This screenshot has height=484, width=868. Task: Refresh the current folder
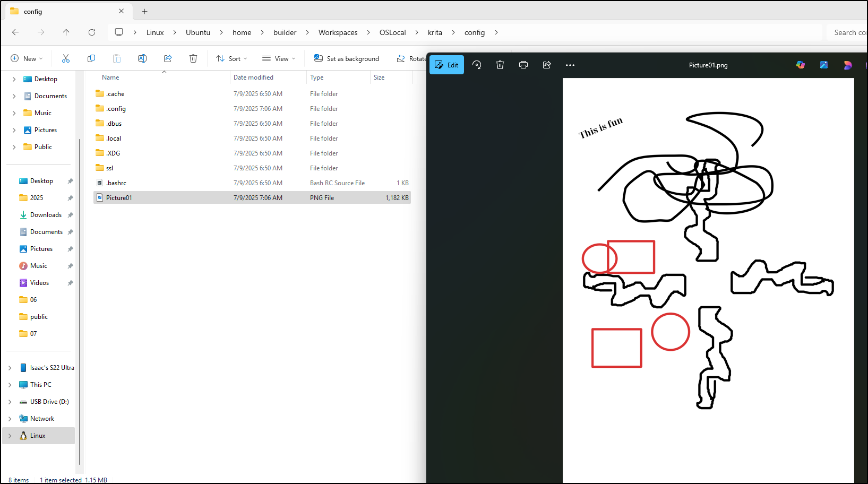click(x=92, y=32)
